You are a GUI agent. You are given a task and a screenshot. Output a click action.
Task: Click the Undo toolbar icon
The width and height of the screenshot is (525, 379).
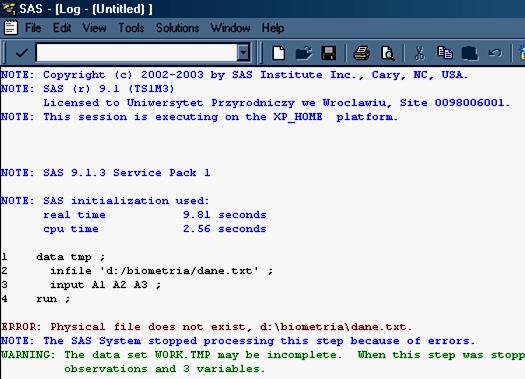(x=495, y=53)
